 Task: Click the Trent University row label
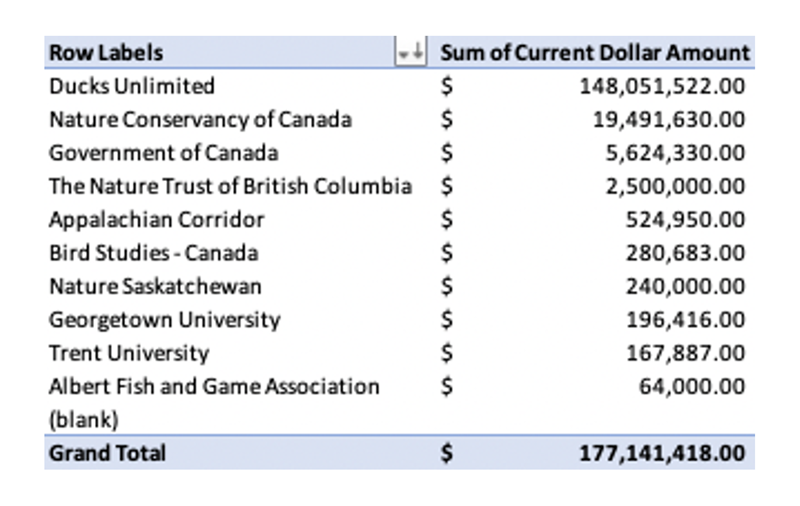(x=129, y=353)
